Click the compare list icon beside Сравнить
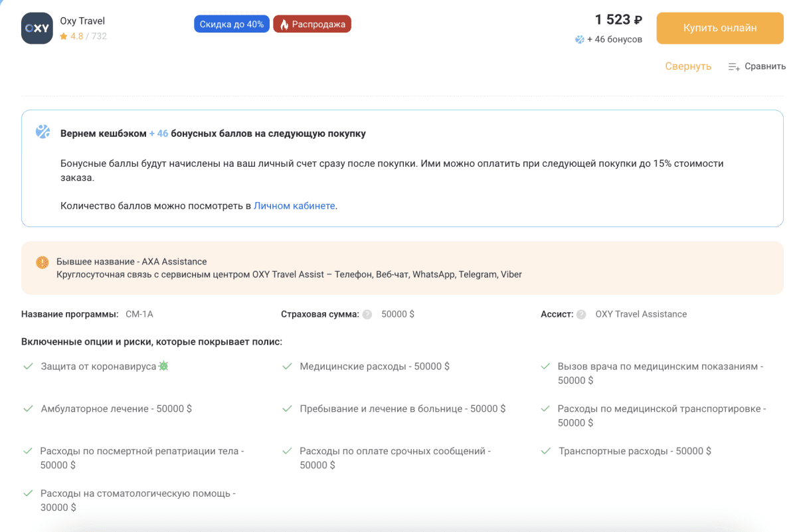The image size is (797, 532). pos(734,66)
